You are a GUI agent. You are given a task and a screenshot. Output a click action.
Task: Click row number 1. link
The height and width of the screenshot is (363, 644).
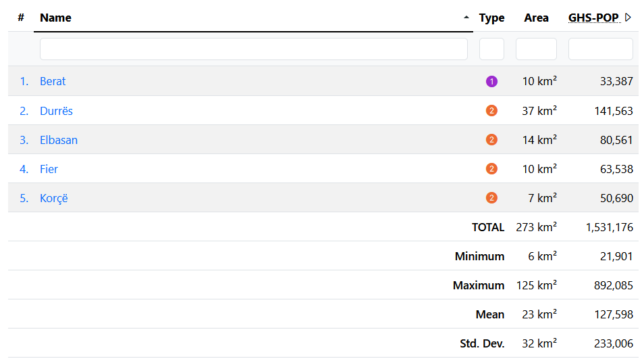[24, 81]
